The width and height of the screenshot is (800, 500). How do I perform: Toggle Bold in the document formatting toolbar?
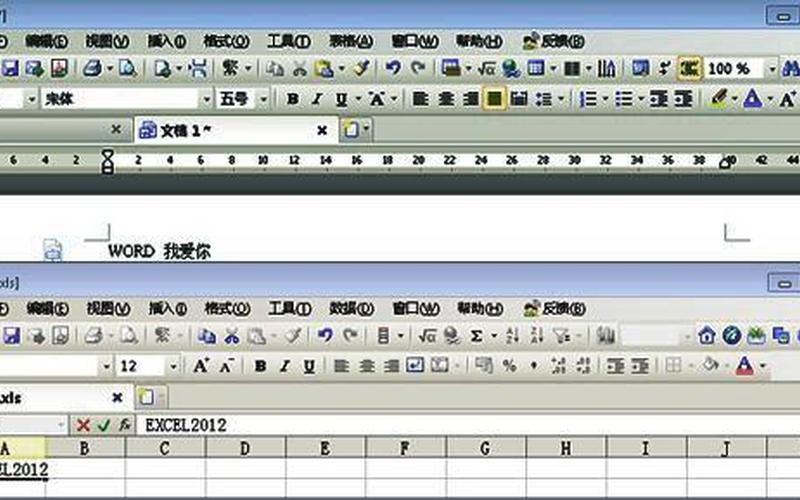[x=292, y=98]
